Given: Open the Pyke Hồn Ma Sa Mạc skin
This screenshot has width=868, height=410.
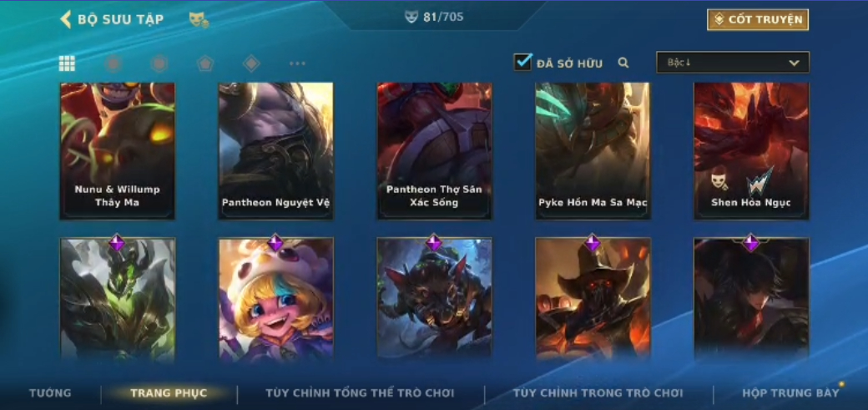Looking at the screenshot, I should [x=593, y=151].
